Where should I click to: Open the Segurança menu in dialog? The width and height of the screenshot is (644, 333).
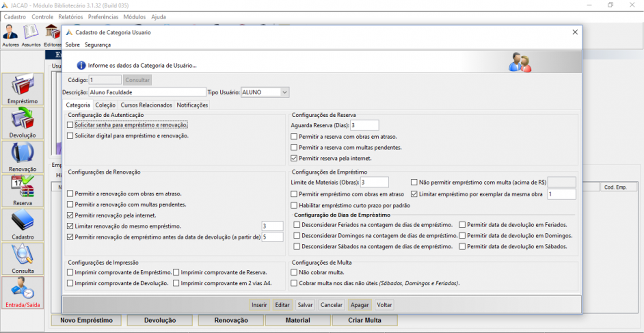pos(98,45)
